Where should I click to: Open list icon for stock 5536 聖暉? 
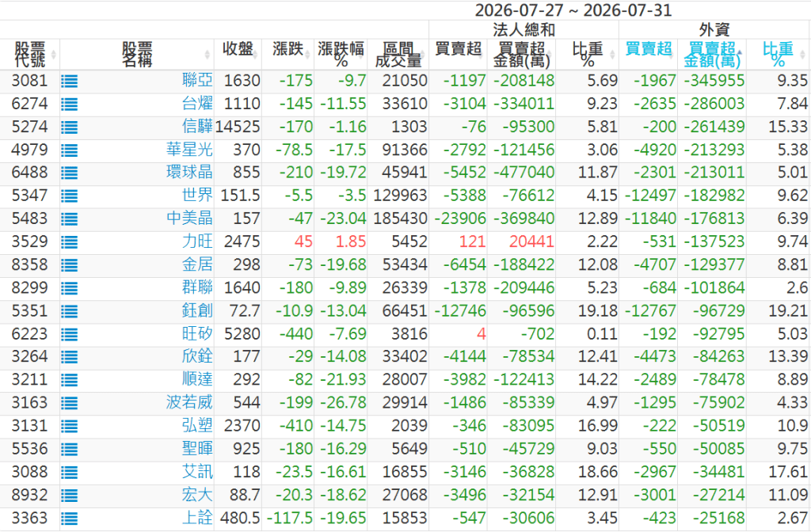coord(70,450)
